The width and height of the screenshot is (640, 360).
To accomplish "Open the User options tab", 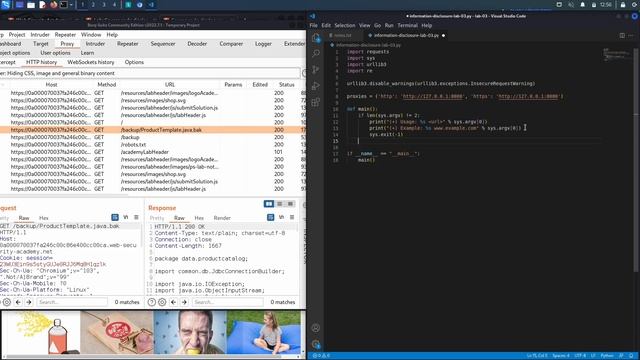I will pos(56,53).
